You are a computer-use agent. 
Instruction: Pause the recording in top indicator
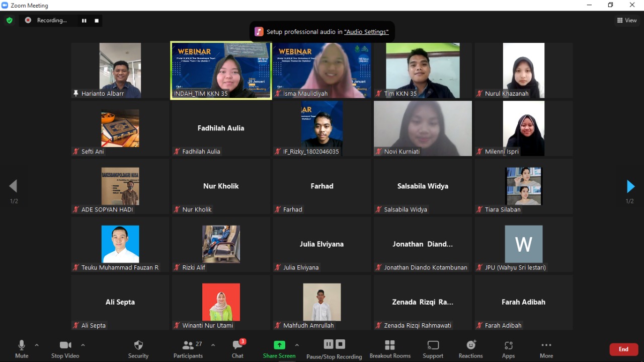point(84,21)
